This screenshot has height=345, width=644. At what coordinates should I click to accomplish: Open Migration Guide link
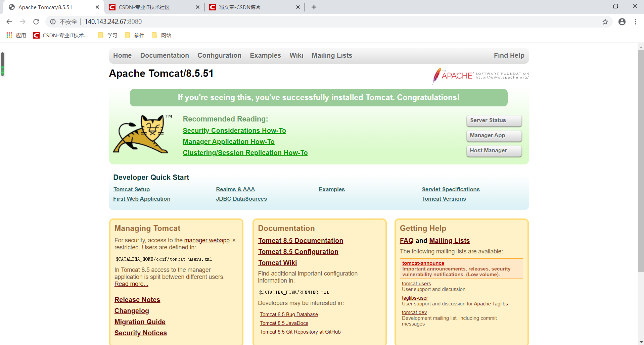140,322
